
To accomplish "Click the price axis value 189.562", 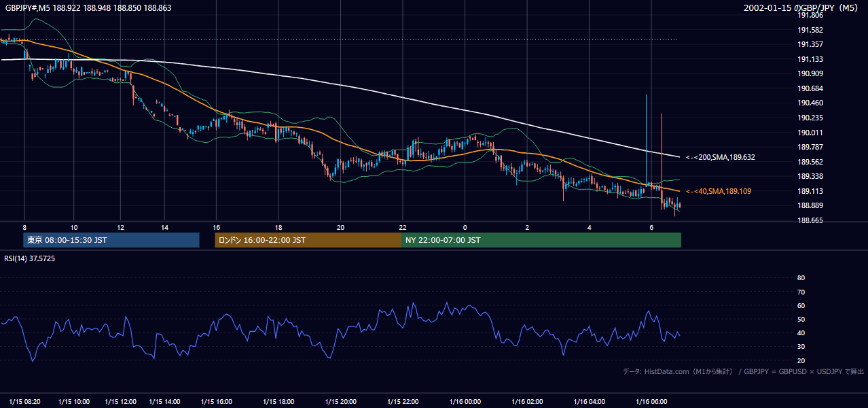I will coord(810,162).
